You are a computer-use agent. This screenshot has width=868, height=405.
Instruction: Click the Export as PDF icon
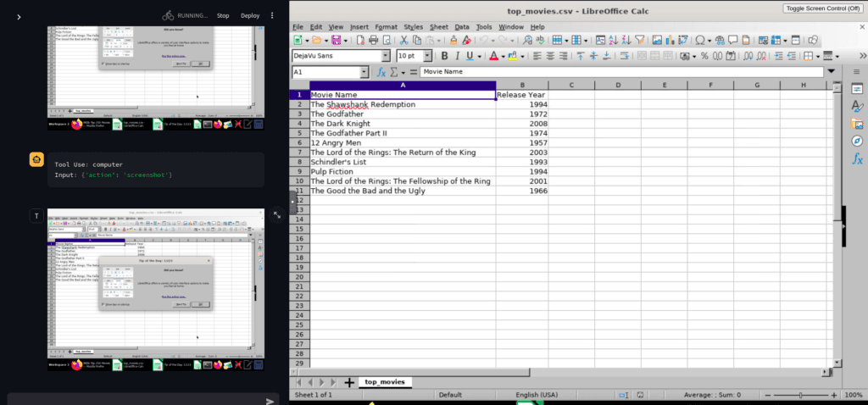360,40
